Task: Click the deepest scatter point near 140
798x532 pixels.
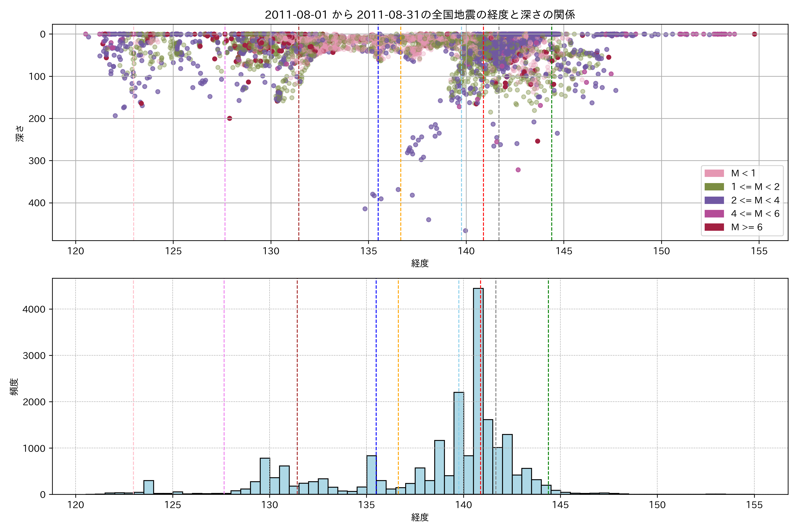Action: click(x=465, y=231)
